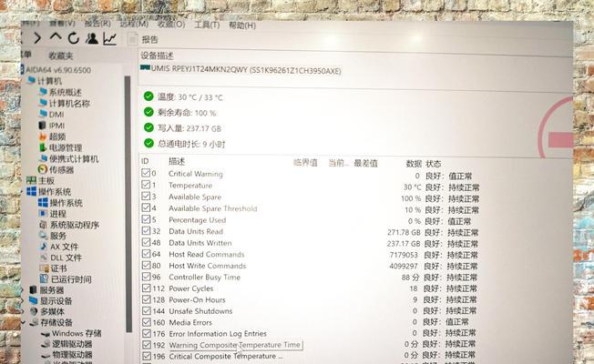This screenshot has width=594, height=364.
Task: Toggle the Percentage Used checkbox
Action: (x=146, y=219)
